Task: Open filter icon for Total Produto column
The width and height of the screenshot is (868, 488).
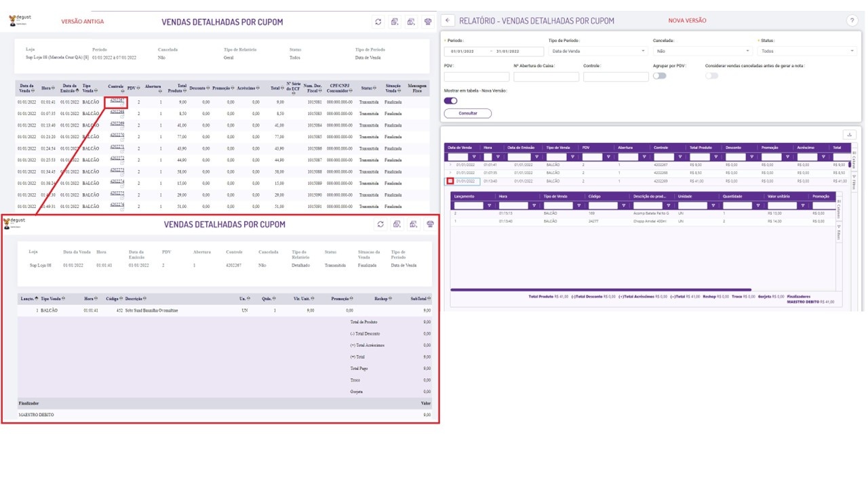Action: tap(715, 157)
